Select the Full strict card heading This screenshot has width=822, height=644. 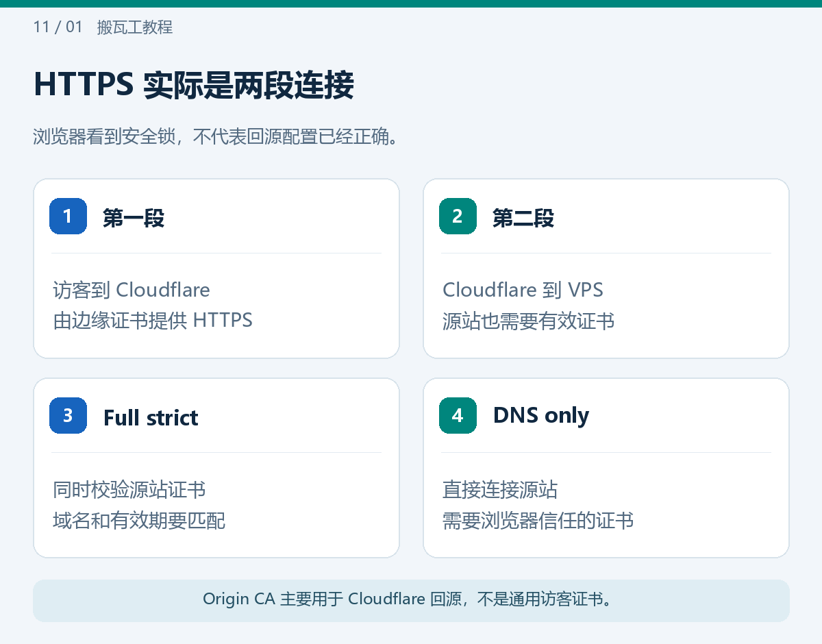(151, 417)
